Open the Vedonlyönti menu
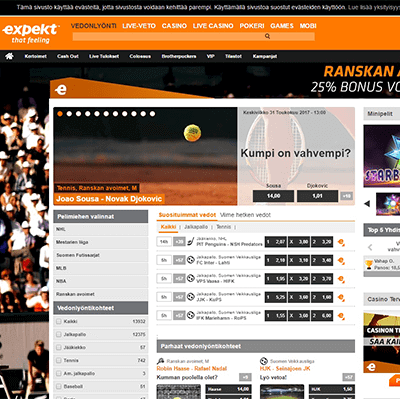 [x=94, y=26]
